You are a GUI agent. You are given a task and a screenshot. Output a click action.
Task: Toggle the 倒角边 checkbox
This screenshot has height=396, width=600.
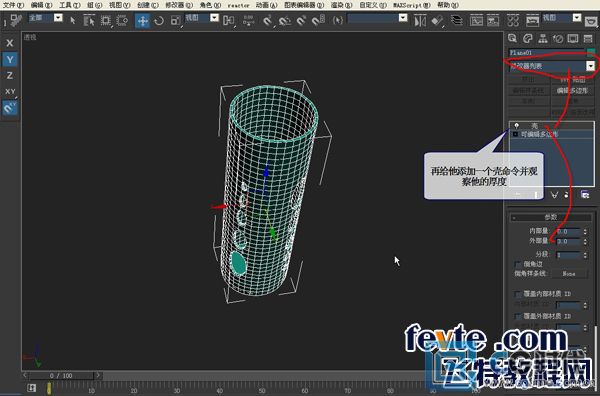point(518,264)
